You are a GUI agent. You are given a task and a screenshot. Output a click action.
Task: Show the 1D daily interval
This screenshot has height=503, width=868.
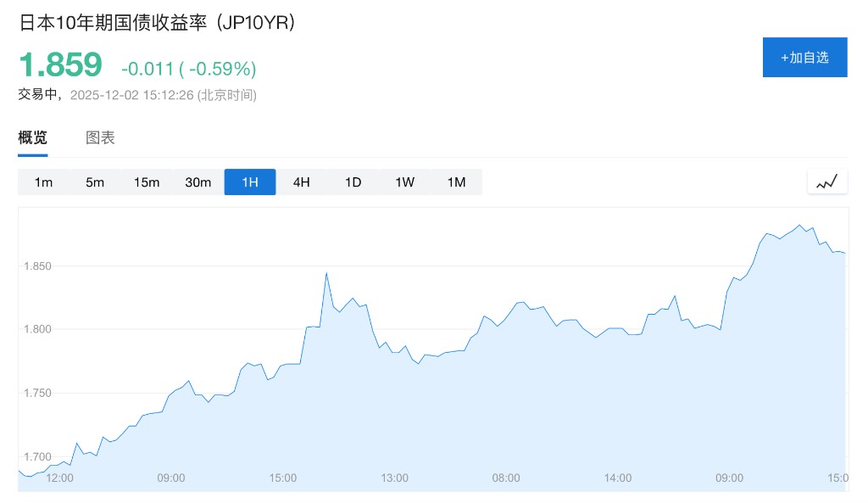click(353, 182)
